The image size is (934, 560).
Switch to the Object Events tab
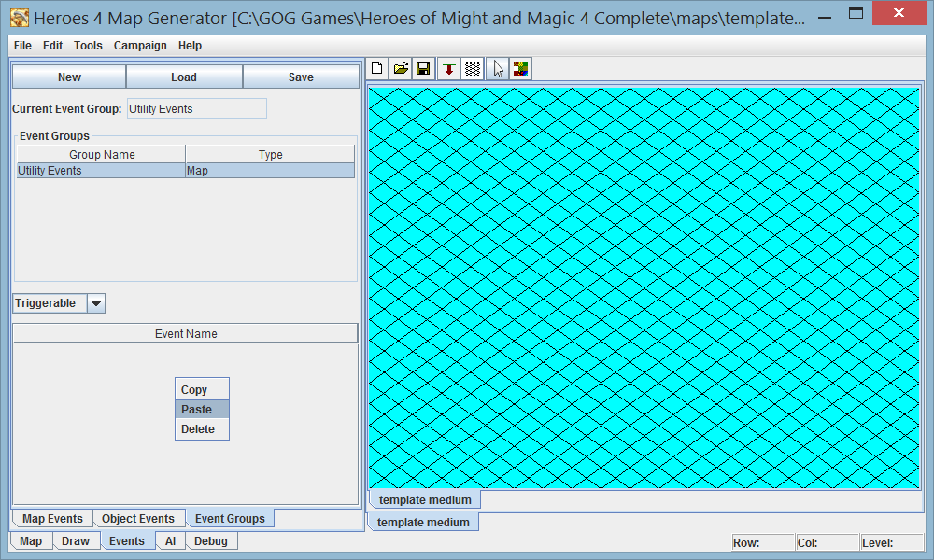tap(138, 518)
